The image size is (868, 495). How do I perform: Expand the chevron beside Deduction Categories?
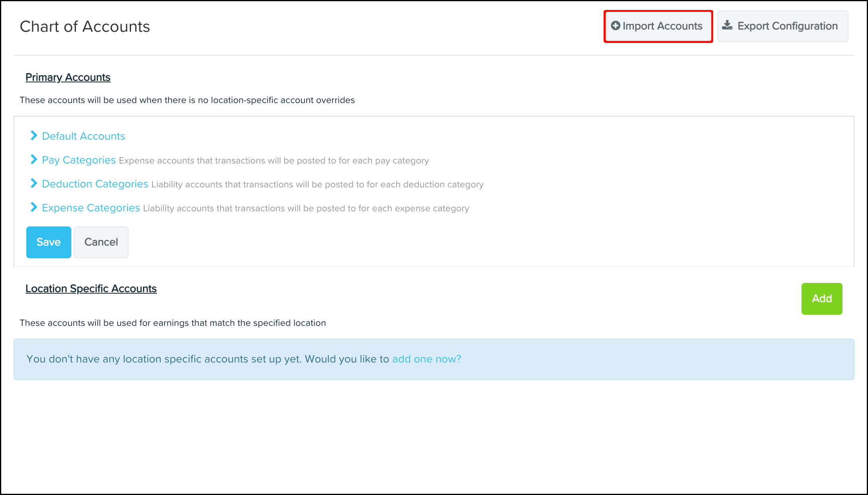pyautogui.click(x=34, y=183)
